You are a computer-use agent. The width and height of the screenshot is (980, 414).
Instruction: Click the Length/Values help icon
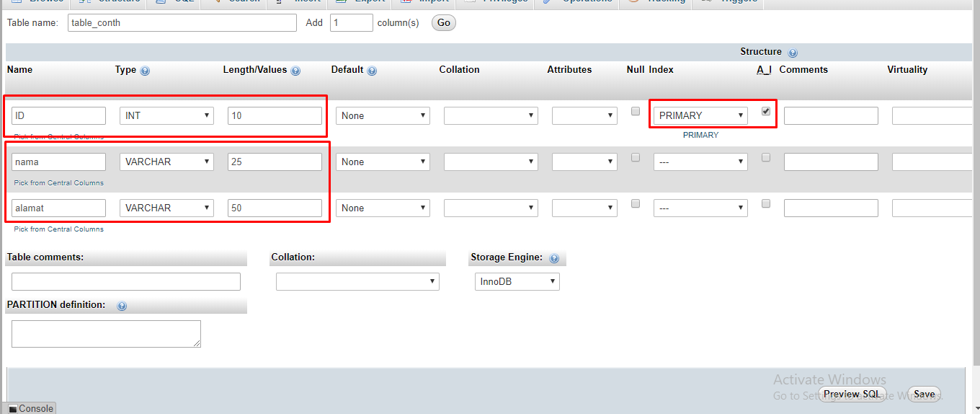[295, 71]
